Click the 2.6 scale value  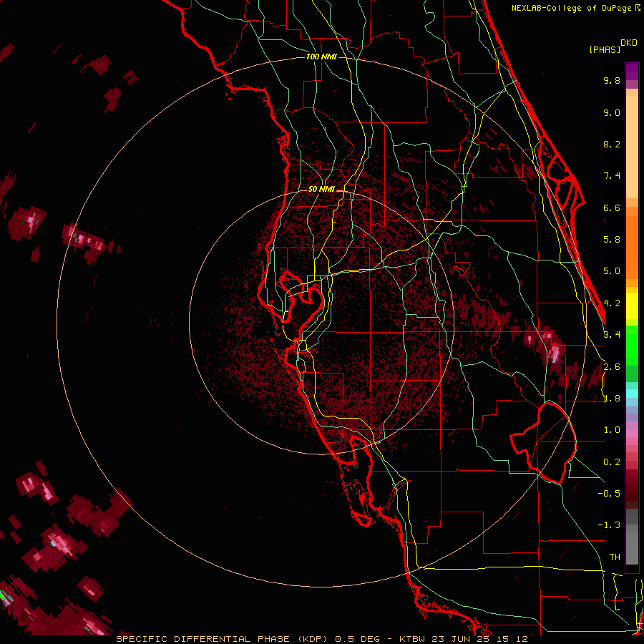(612, 367)
